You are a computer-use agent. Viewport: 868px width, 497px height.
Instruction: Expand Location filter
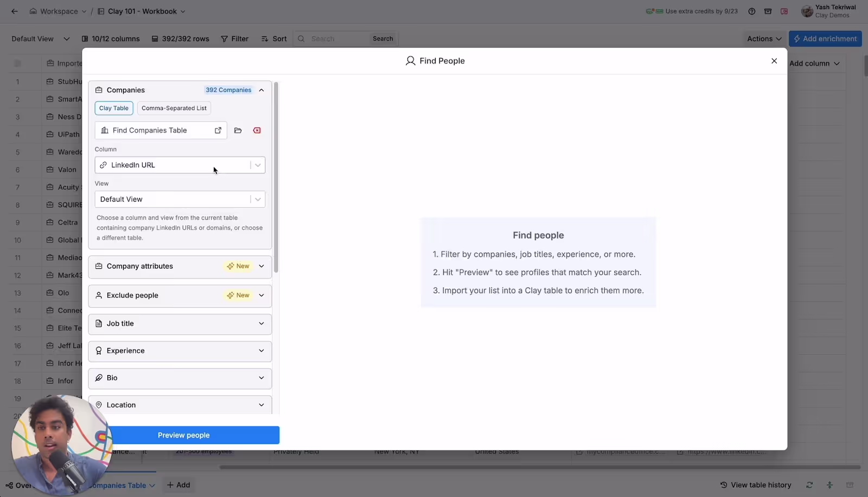pyautogui.click(x=180, y=405)
